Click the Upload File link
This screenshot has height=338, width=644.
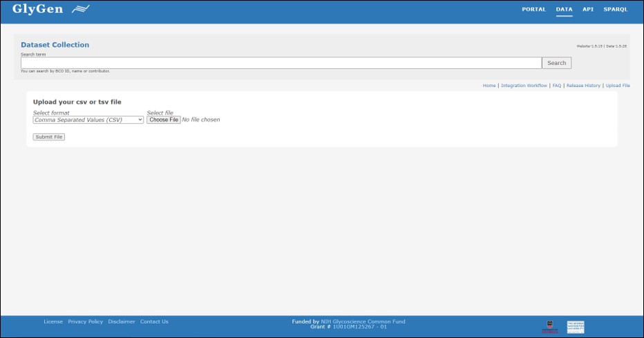click(618, 86)
